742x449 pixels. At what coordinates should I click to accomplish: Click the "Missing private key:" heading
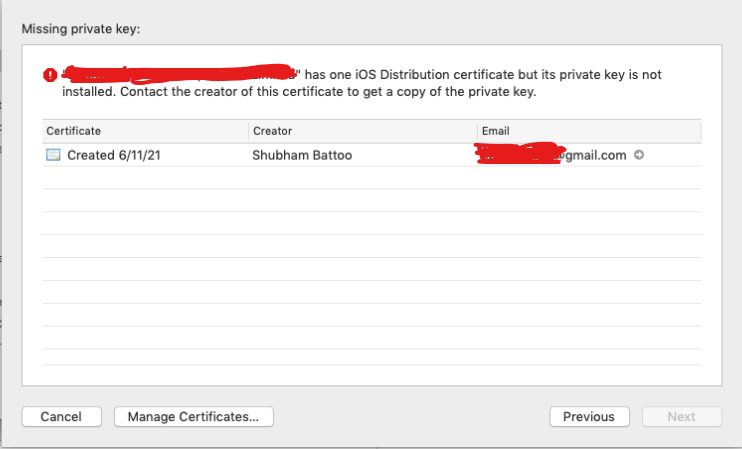point(81,29)
